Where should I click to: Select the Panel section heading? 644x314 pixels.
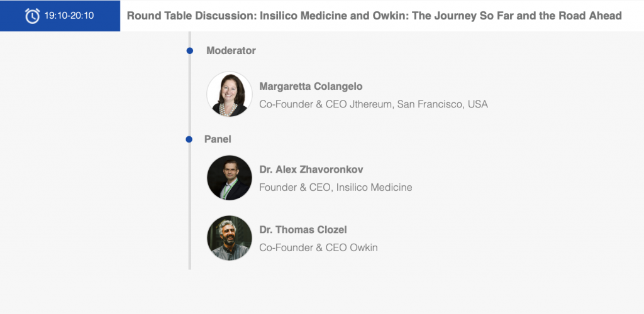(218, 139)
